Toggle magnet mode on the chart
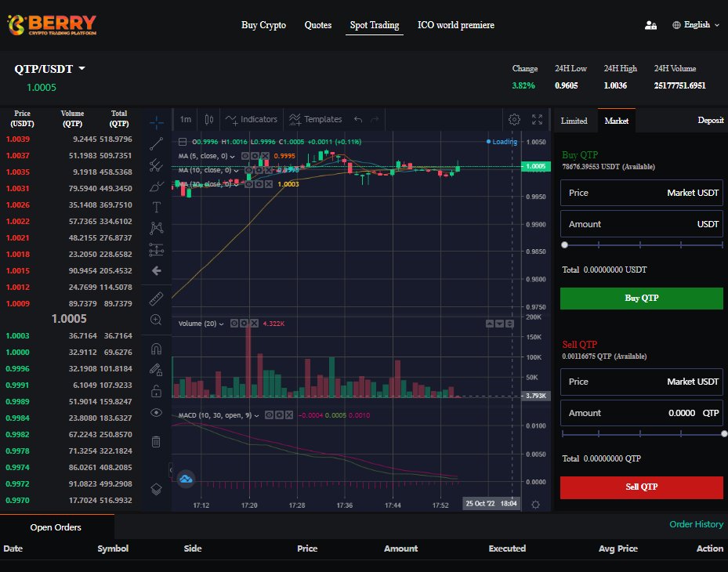The height and width of the screenshot is (572, 728). coord(157,349)
